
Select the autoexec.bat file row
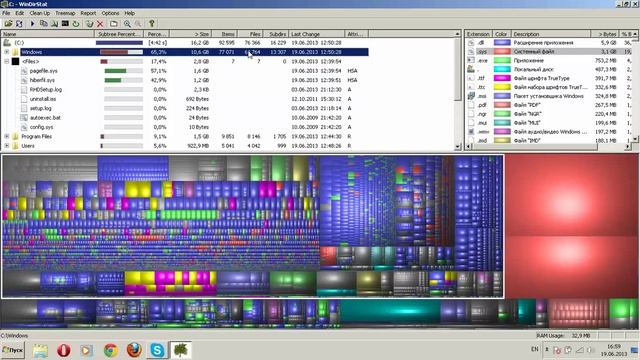[x=185, y=118]
